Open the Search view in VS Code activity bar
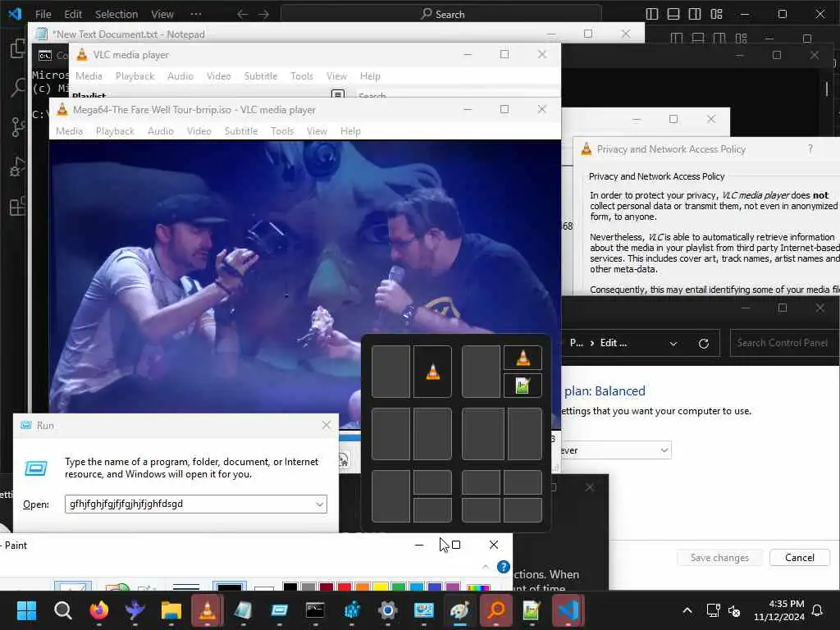The width and height of the screenshot is (840, 630). click(17, 87)
